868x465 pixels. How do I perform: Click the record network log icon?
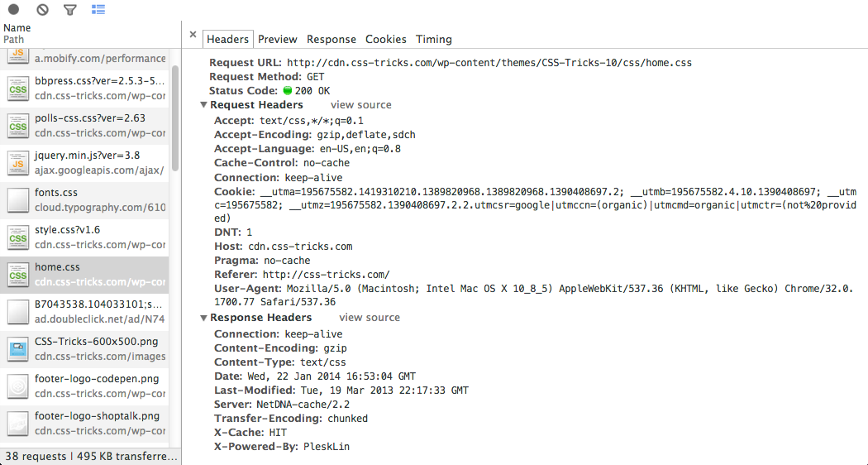pos(13,10)
